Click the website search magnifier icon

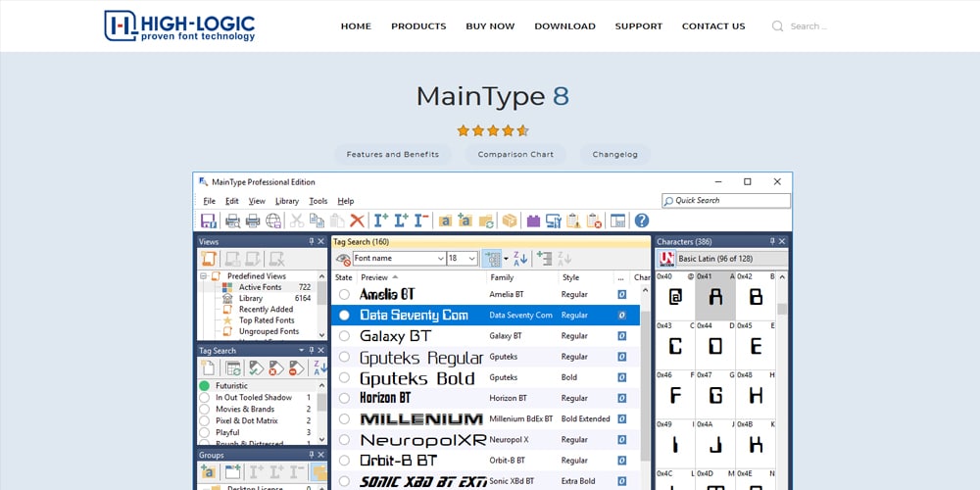777,26
